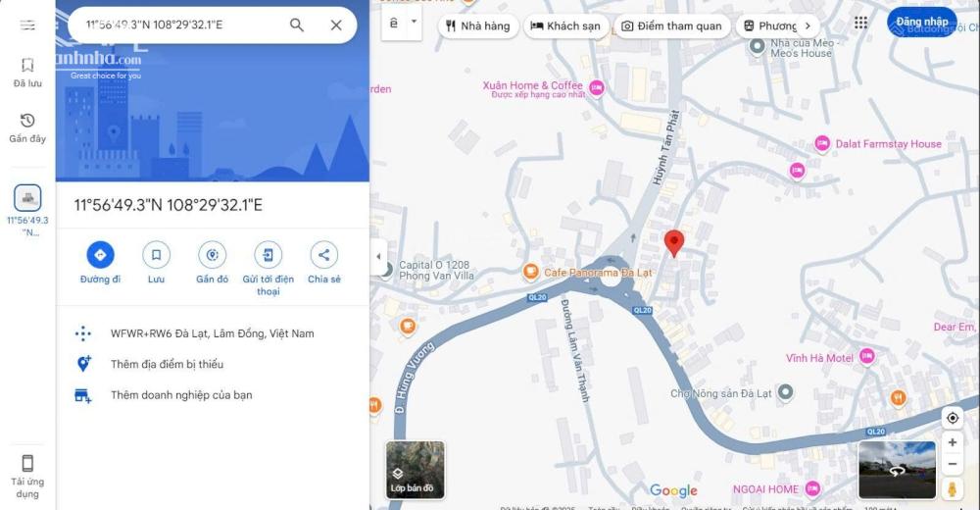The image size is (980, 510).
Task: Zoom in with the plus button
Action: [952, 442]
